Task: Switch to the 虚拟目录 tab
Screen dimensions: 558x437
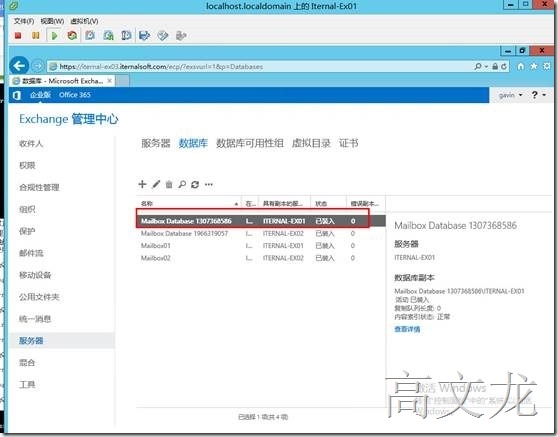Action: click(311, 143)
